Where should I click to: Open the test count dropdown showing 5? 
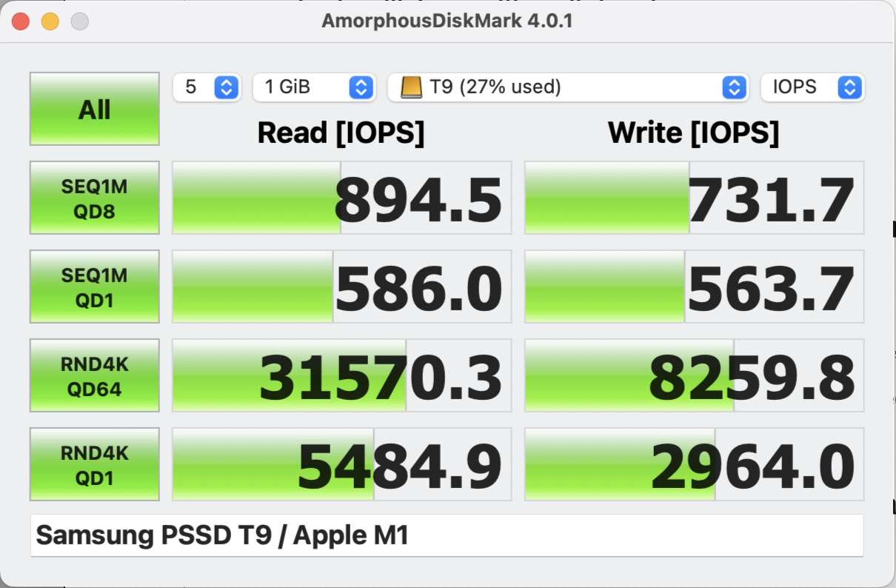point(206,87)
